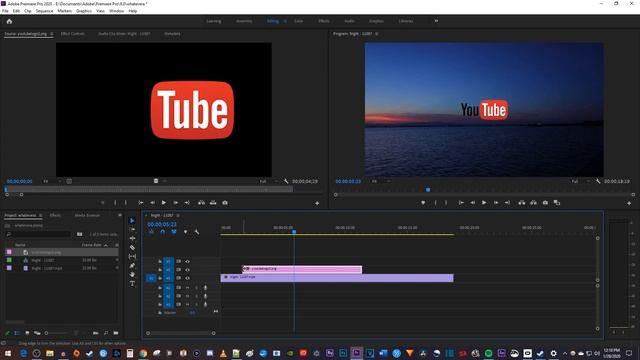Toggle Linked Selection in timeline
Image resolution: width=640 pixels, height=360 pixels.
174,232
